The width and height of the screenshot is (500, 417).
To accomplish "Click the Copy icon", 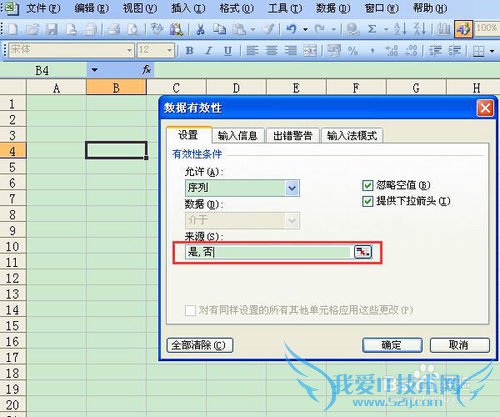I will (219, 30).
